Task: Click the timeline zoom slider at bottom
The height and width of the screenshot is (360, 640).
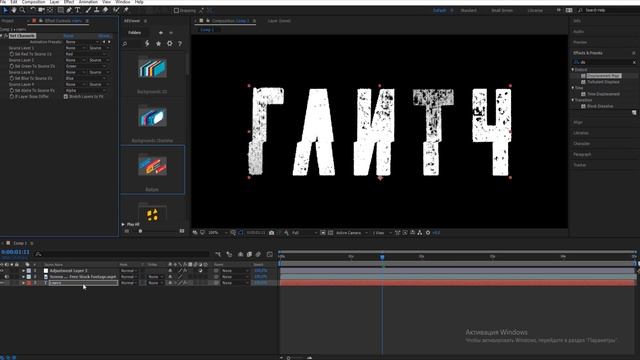Action: (288, 358)
